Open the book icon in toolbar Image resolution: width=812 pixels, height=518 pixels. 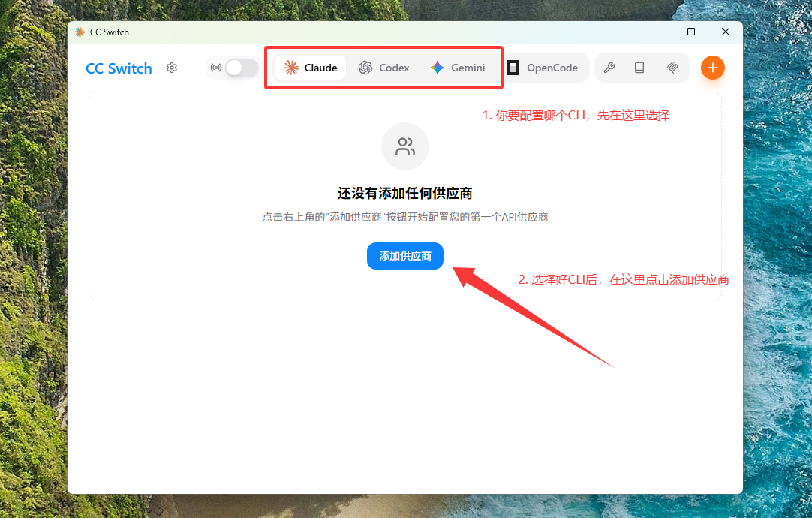point(639,68)
